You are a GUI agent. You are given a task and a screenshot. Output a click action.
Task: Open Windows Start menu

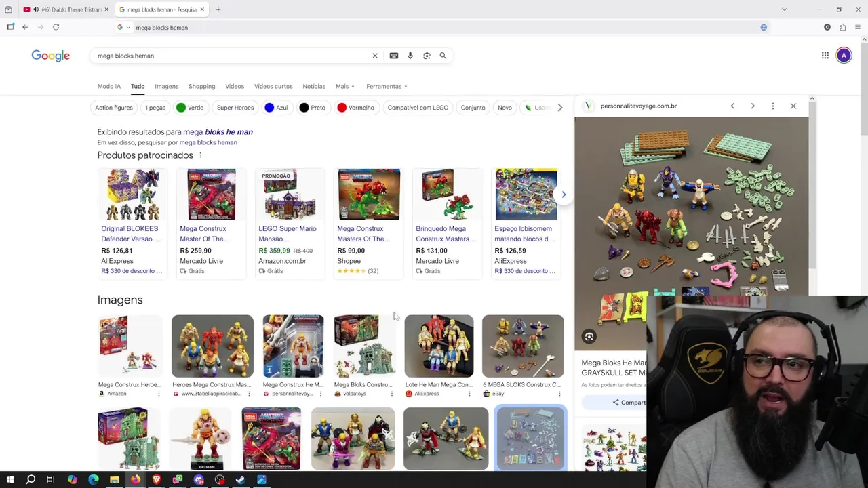click(10, 480)
